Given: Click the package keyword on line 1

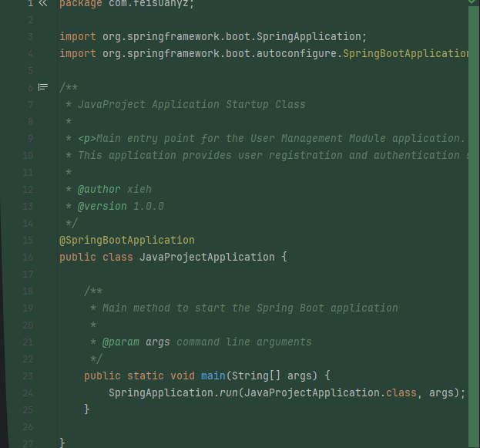Looking at the screenshot, I should [x=81, y=3].
